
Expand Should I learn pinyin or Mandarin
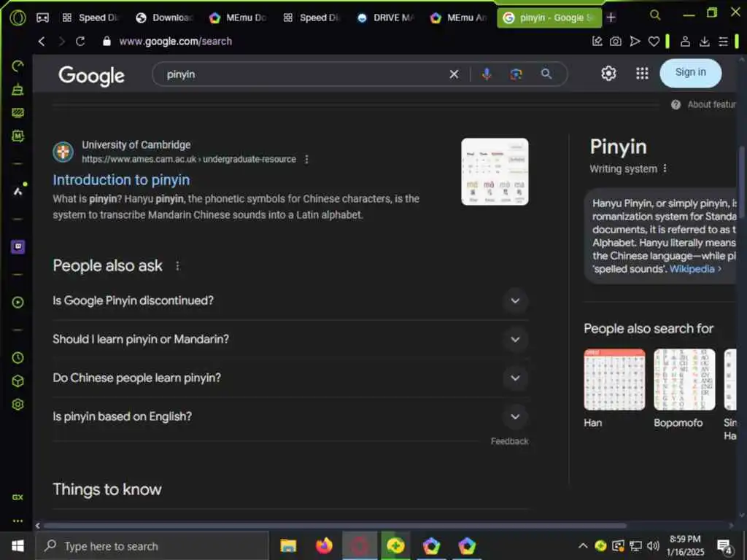(x=290, y=339)
